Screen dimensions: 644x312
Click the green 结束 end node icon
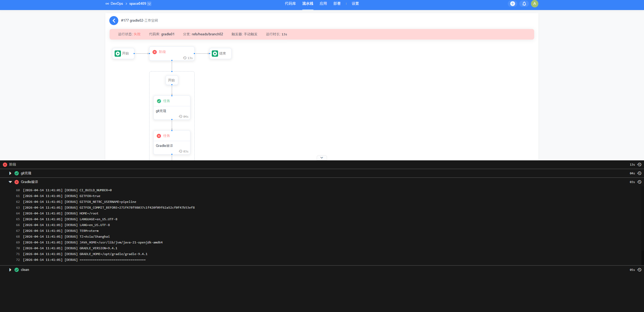(x=215, y=54)
